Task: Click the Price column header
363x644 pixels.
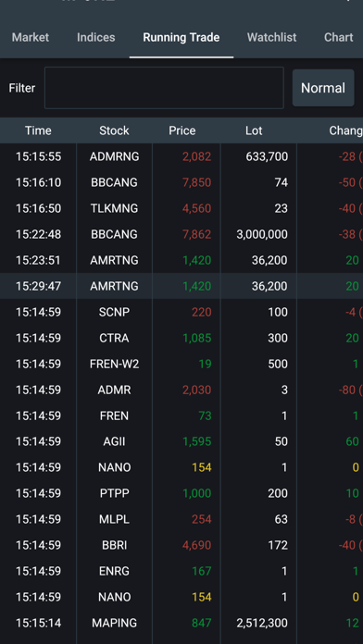Action: (x=182, y=130)
